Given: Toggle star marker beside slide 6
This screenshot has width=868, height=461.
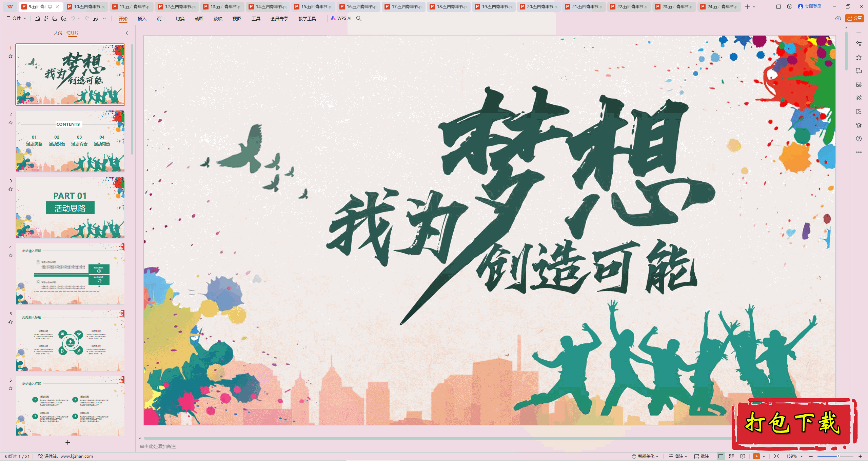Looking at the screenshot, I should [11, 388].
